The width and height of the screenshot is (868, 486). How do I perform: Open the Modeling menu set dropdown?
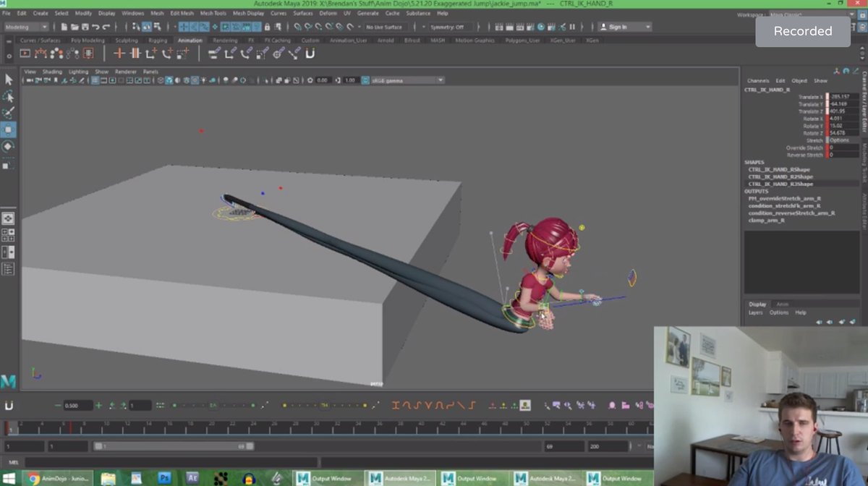pos(27,27)
